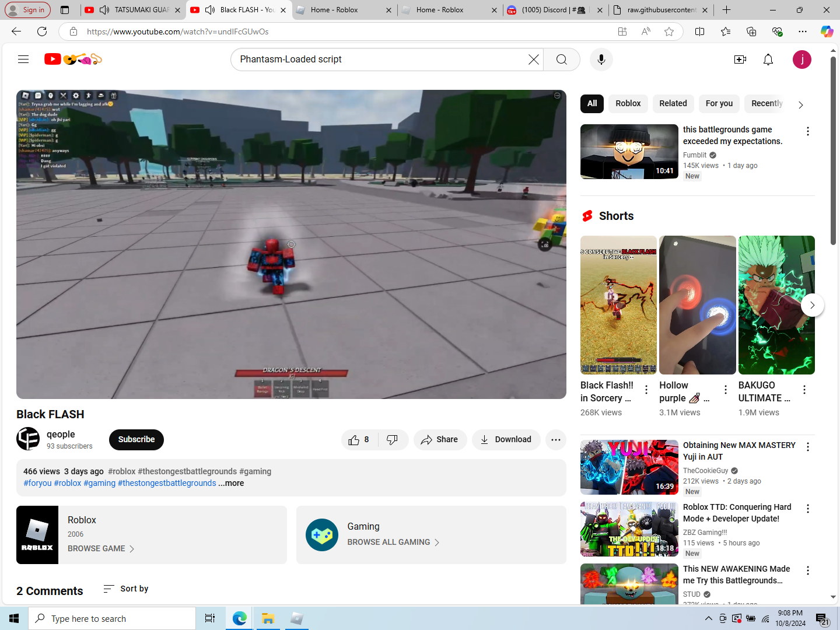Open Edge settings and more menu
Screen dimensions: 840x630
pos(803,32)
